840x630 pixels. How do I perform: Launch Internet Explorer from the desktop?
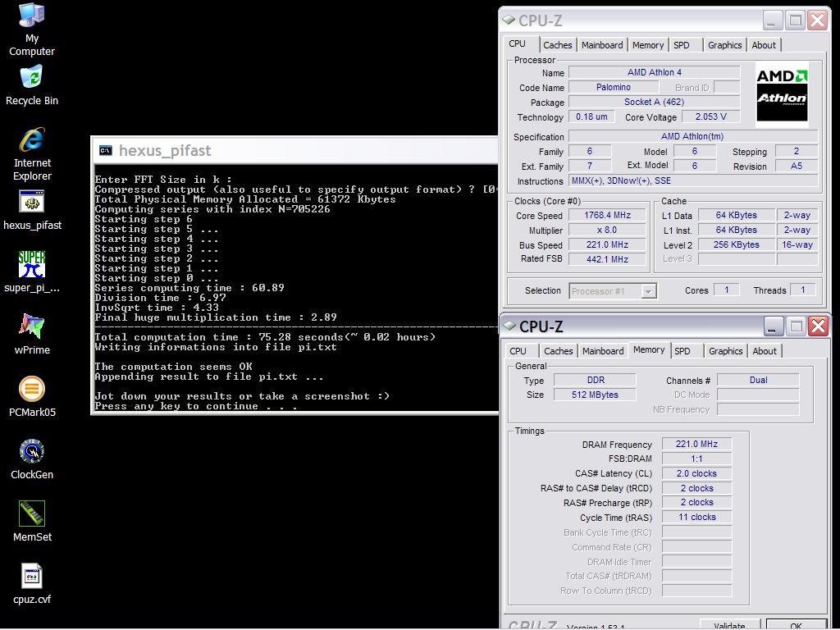point(32,154)
